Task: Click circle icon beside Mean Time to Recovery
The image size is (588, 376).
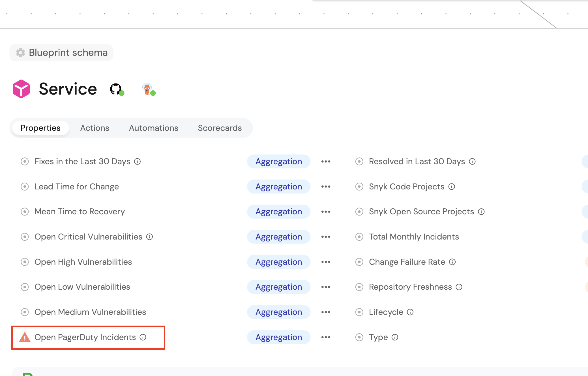Action: point(25,212)
